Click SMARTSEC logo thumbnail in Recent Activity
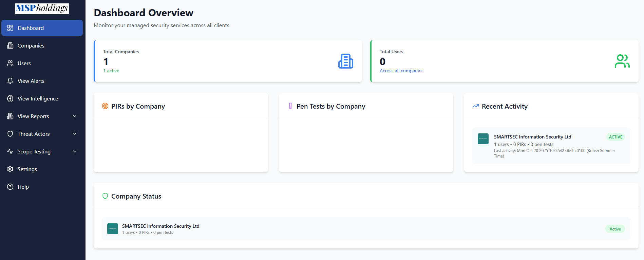The image size is (644, 260). coord(483,139)
